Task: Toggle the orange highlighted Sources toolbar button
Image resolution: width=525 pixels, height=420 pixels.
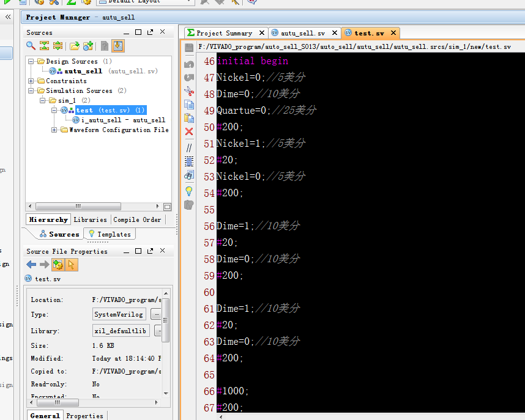Action: click(118, 46)
